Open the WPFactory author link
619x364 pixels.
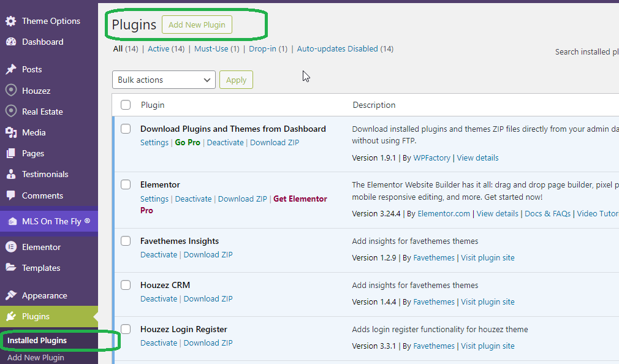tap(431, 157)
